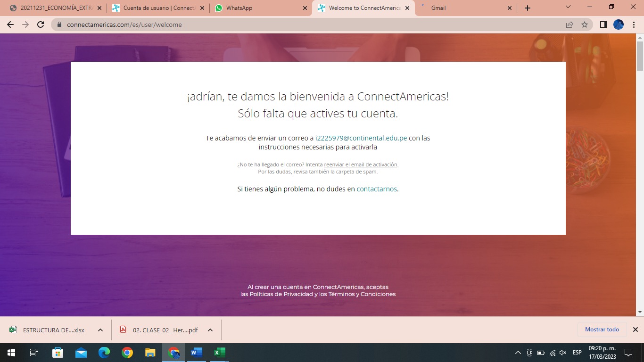Open the Wi-Fi network icon
Screen dimensions: 644x362
pyautogui.click(x=553, y=353)
